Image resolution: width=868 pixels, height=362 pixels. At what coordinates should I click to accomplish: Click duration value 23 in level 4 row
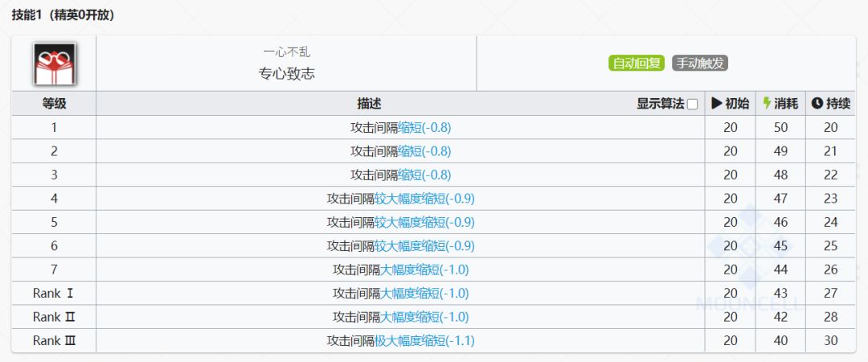tap(831, 199)
